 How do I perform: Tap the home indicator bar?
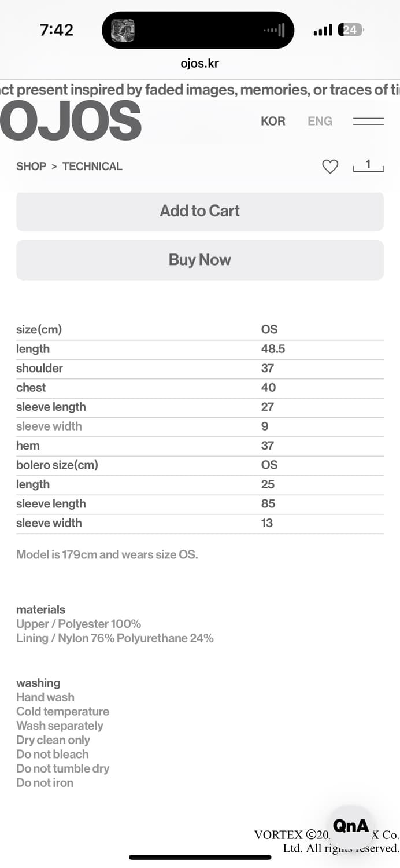point(200,857)
